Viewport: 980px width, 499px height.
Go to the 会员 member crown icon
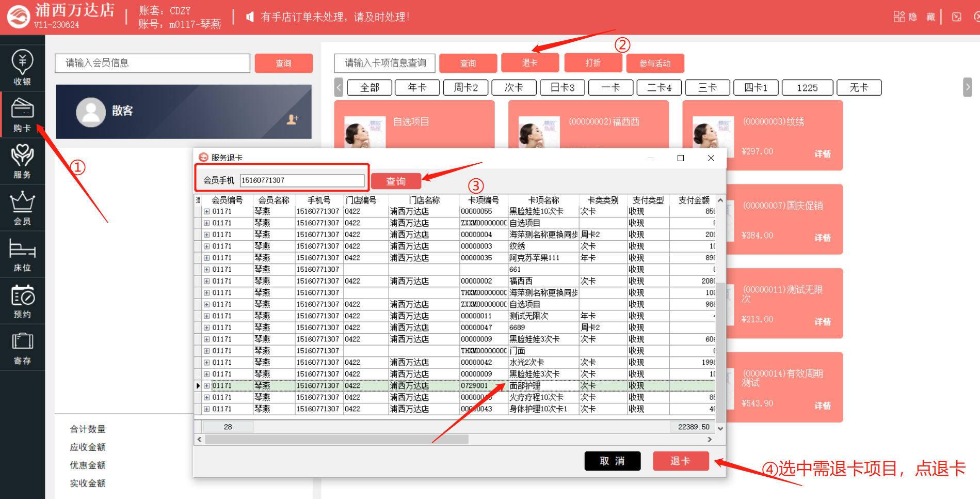point(22,208)
